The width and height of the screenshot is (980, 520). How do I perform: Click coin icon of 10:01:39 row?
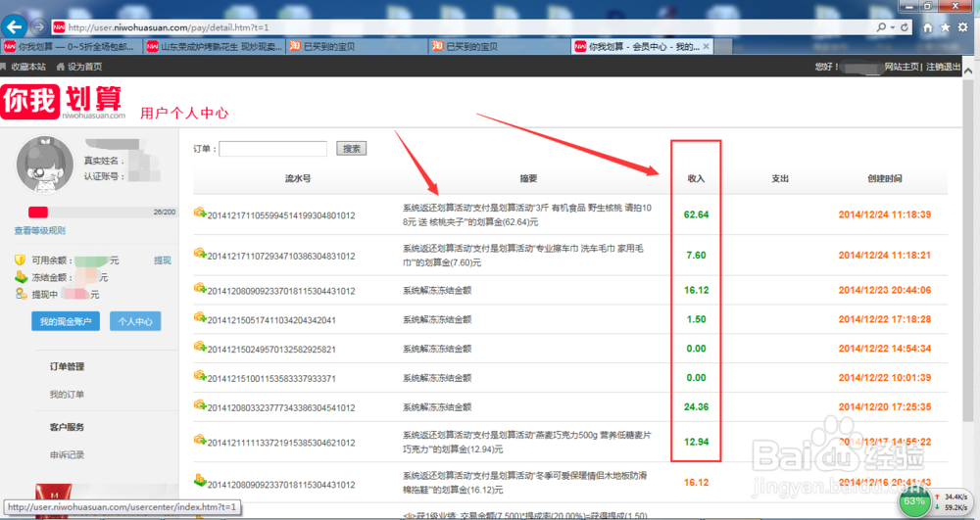tap(200, 376)
